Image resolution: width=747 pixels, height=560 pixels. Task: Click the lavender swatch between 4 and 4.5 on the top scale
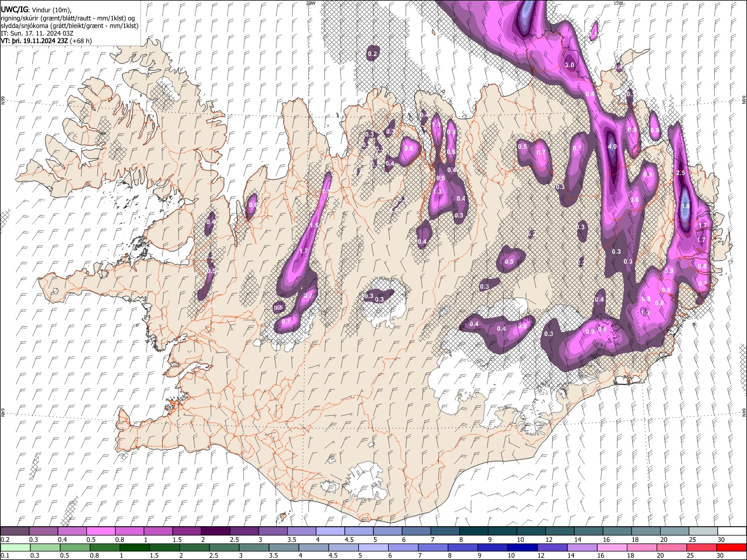pos(330,531)
